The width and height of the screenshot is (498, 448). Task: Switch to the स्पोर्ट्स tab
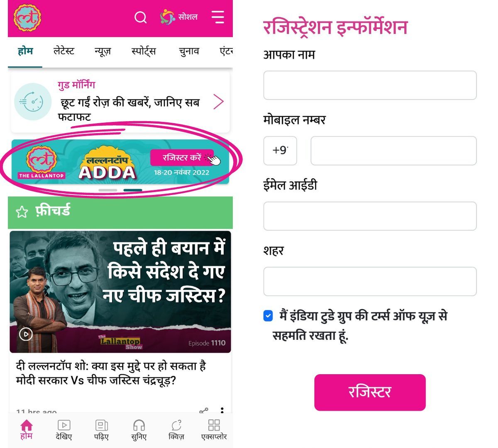[144, 51]
